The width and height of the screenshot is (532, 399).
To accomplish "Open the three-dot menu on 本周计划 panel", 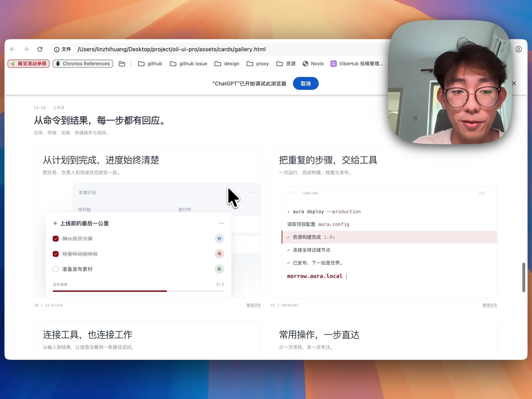I will pyautogui.click(x=253, y=193).
